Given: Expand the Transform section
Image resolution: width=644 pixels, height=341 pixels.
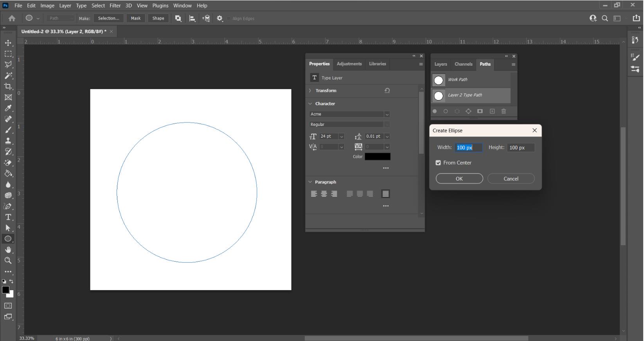Looking at the screenshot, I should 310,91.
